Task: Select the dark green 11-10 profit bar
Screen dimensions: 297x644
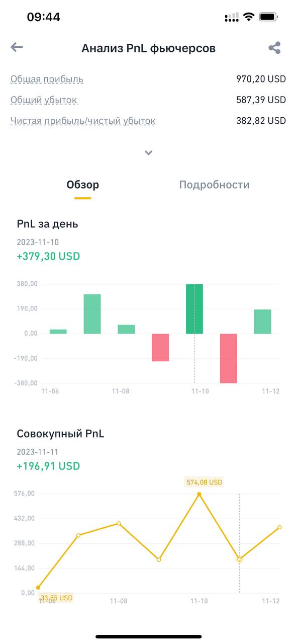Action: click(x=194, y=309)
